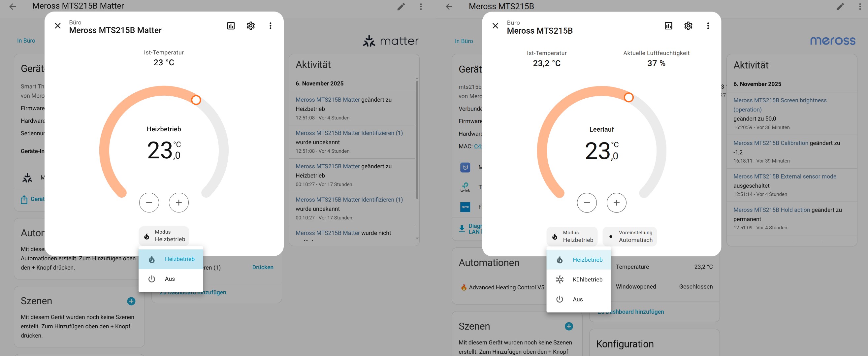Open Voreinstellung Automatisch dropdown
The image size is (868, 356).
tap(629, 237)
